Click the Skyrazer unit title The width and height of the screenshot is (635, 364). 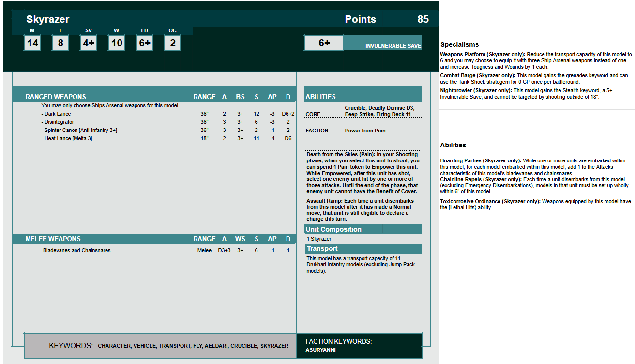48,19
